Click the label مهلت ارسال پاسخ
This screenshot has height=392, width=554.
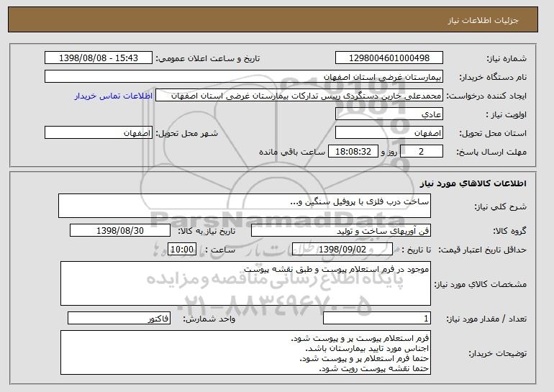(491, 152)
